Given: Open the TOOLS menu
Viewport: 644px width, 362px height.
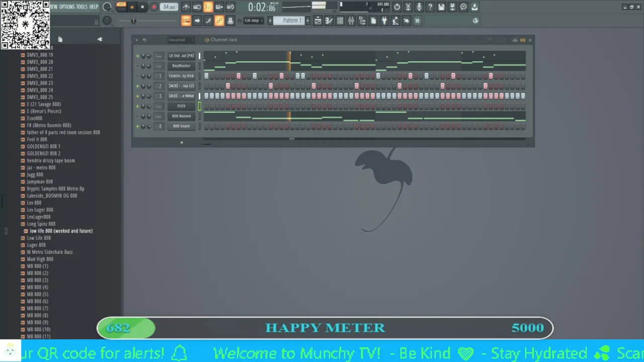Looking at the screenshot, I should tap(82, 7).
